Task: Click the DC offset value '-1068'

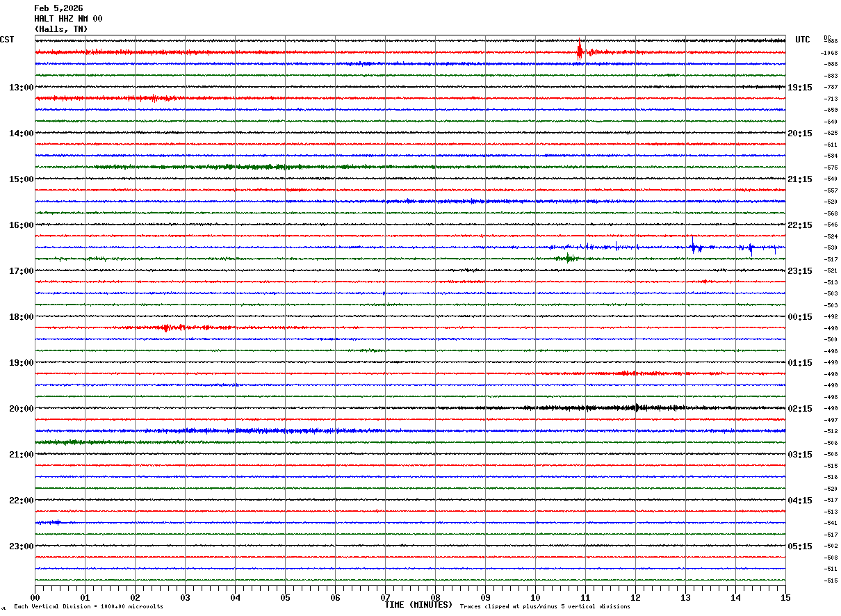Action: click(x=828, y=53)
